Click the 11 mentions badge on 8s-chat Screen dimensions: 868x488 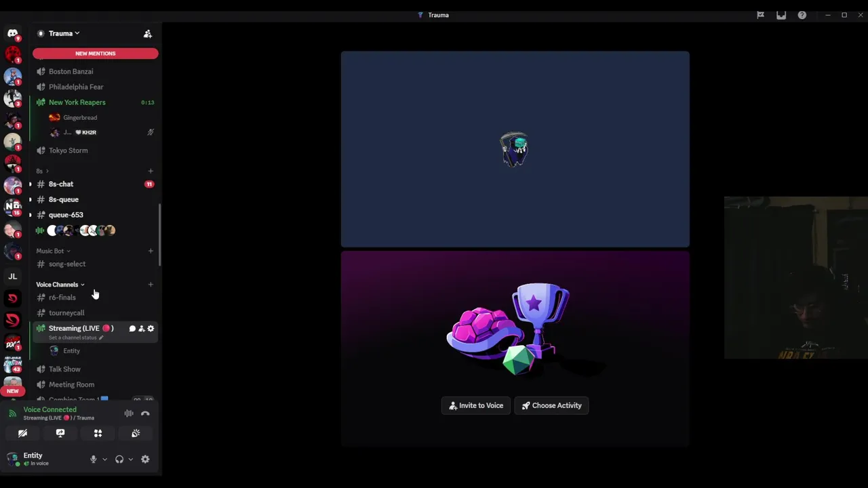point(149,184)
